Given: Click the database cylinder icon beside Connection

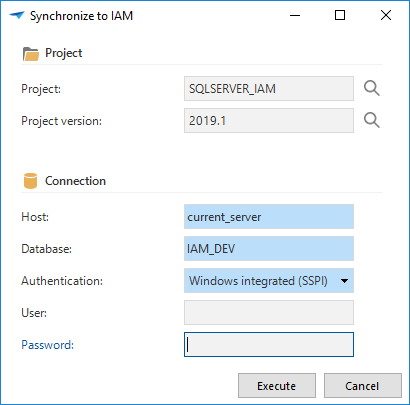Looking at the screenshot, I should pyautogui.click(x=30, y=181).
